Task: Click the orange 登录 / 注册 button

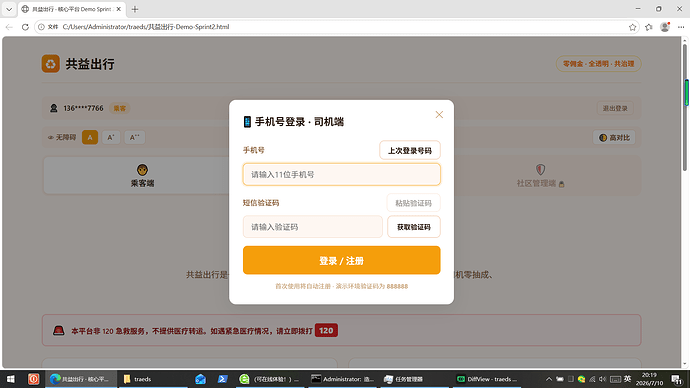Action: pyautogui.click(x=341, y=260)
